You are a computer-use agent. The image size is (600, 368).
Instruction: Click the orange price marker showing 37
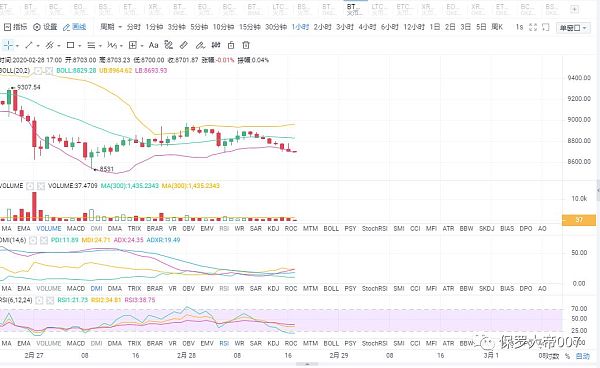point(579,220)
